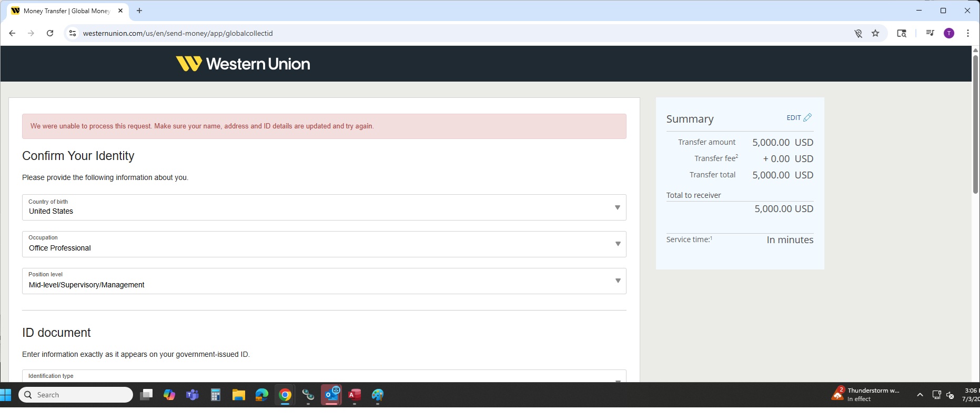Screen dimensions: 980x420
Task: Click the scrollbar up arrow
Action: click(975, 50)
